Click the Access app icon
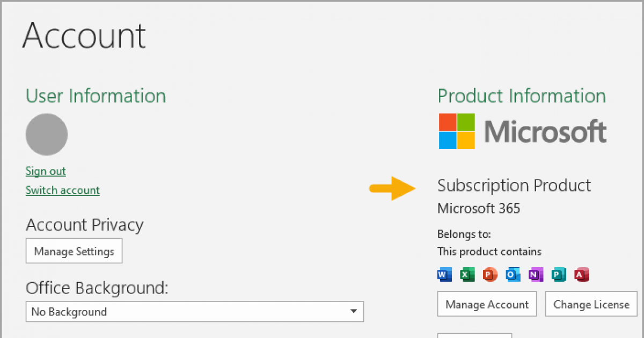 click(x=582, y=275)
